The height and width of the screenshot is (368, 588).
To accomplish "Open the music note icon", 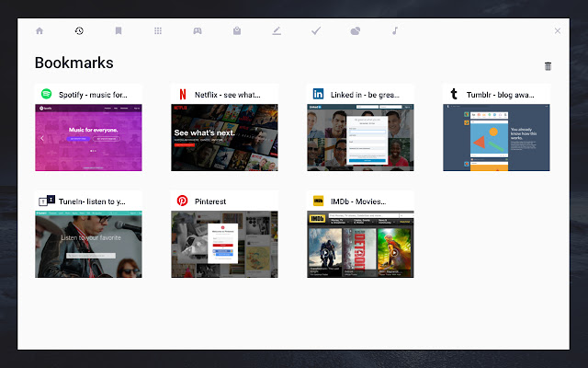I will click(395, 30).
